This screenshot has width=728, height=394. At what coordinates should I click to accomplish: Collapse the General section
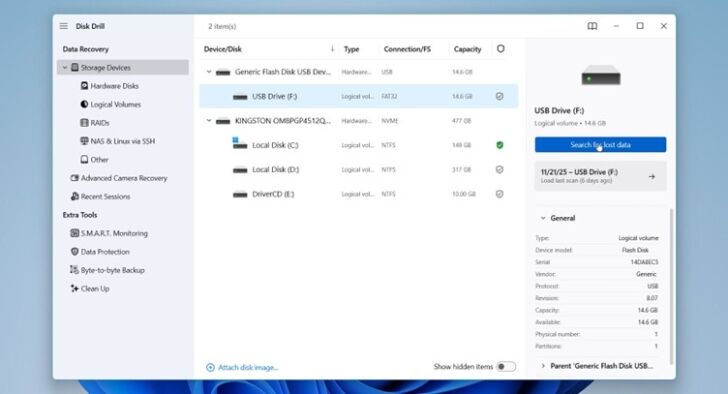pos(543,218)
